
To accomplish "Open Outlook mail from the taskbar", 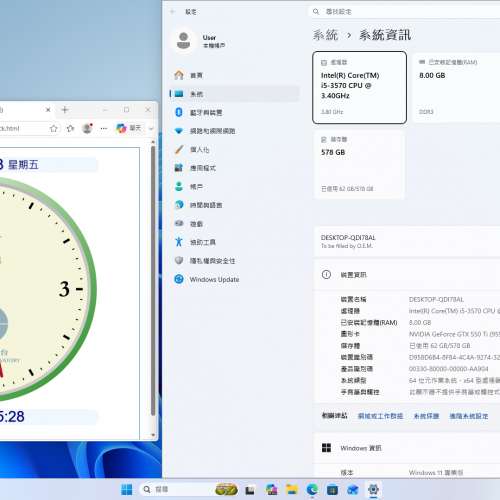I will tap(353, 489).
